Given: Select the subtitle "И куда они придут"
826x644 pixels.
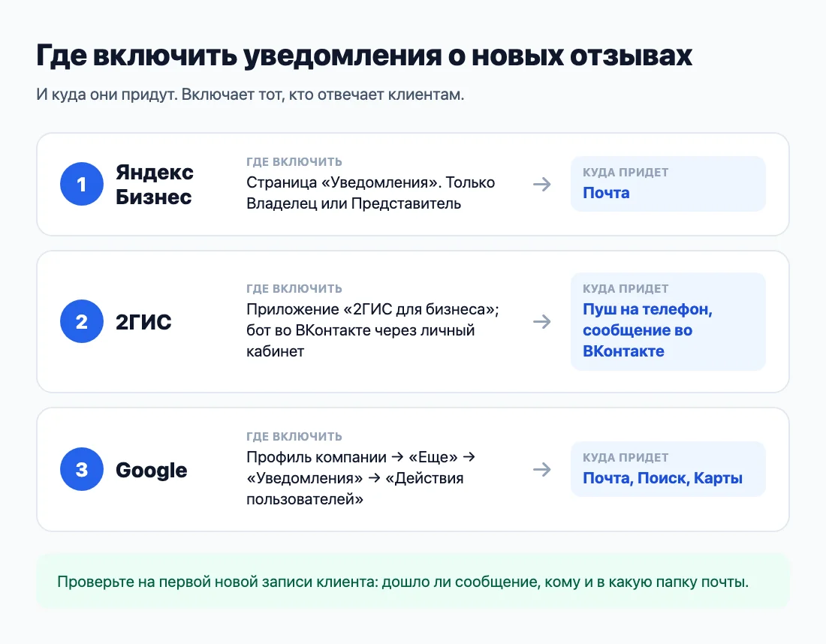Looking at the screenshot, I should coord(250,95).
